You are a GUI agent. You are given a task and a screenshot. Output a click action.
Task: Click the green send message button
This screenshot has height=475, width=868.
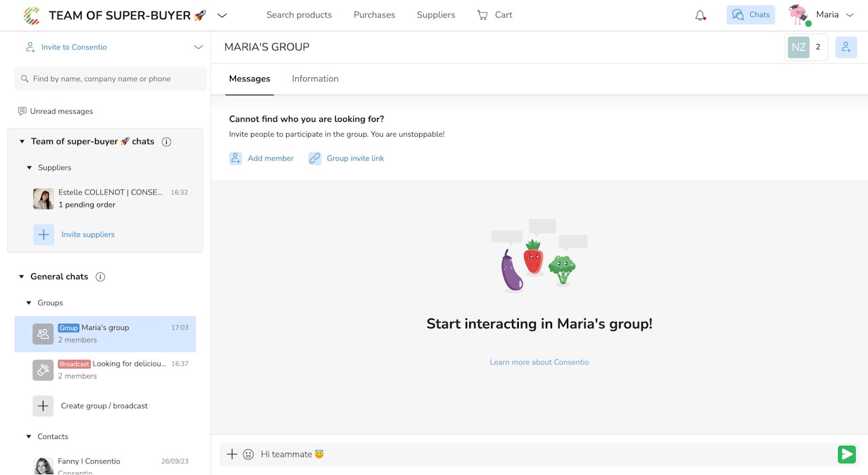click(x=846, y=455)
